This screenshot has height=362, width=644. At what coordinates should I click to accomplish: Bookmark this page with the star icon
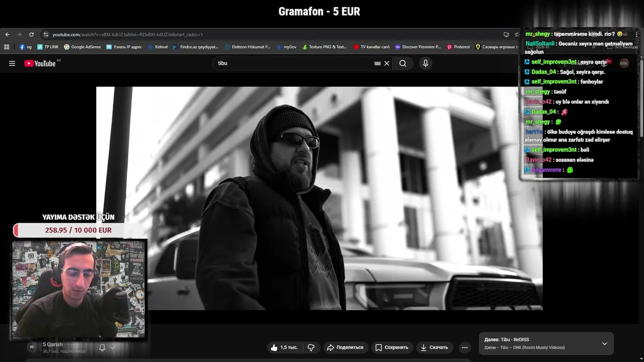click(x=517, y=35)
